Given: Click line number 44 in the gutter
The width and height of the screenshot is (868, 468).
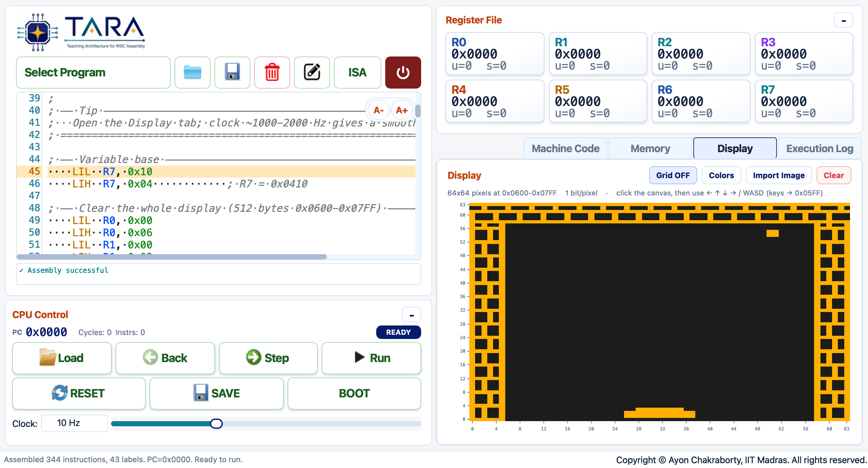Looking at the screenshot, I should click(34, 159).
